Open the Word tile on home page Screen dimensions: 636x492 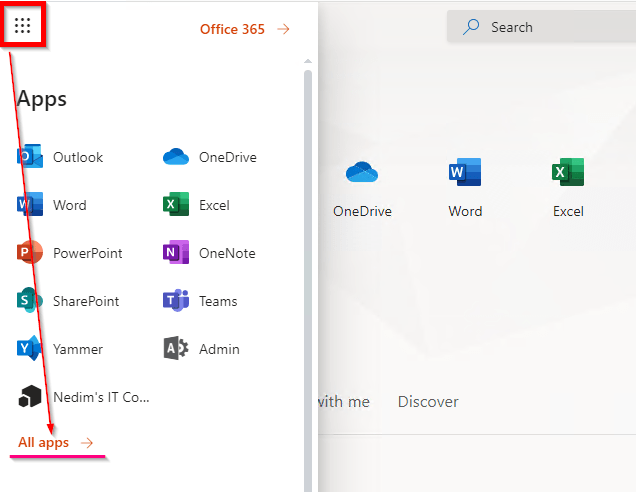pos(465,186)
